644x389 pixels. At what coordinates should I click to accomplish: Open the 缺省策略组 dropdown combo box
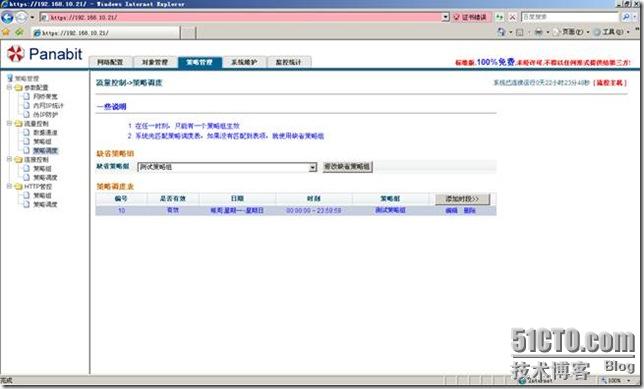[x=227, y=167]
